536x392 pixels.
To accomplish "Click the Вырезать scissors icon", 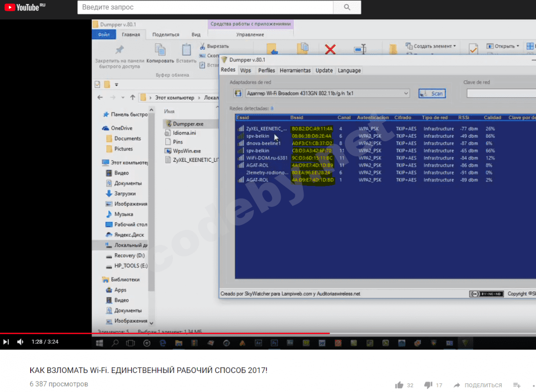I will [x=202, y=46].
